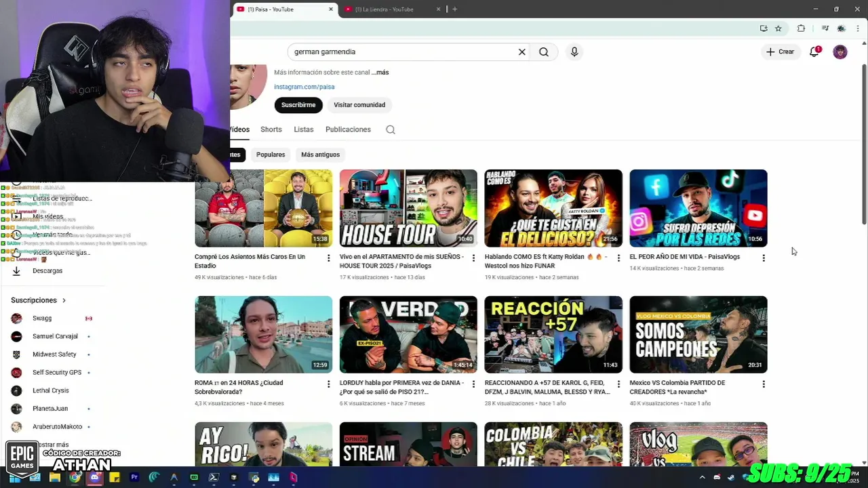
Task: Open Swagg channel in subscriptions
Action: [42, 319]
